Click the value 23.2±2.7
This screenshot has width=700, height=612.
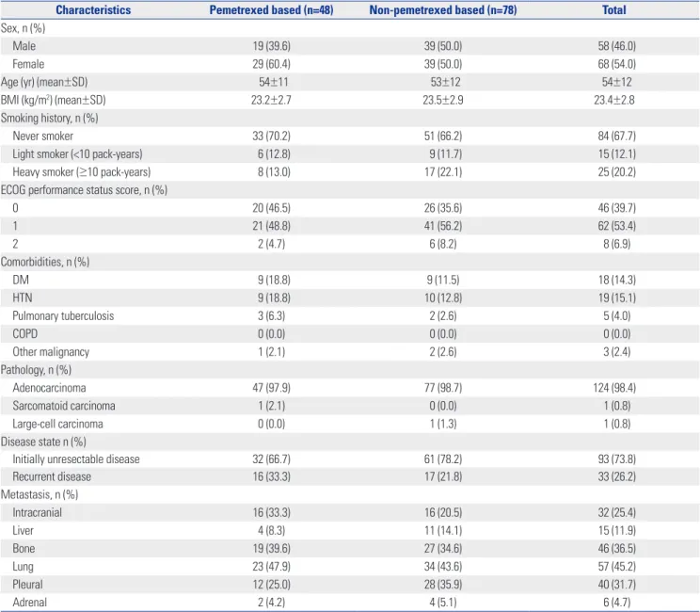tap(271, 100)
